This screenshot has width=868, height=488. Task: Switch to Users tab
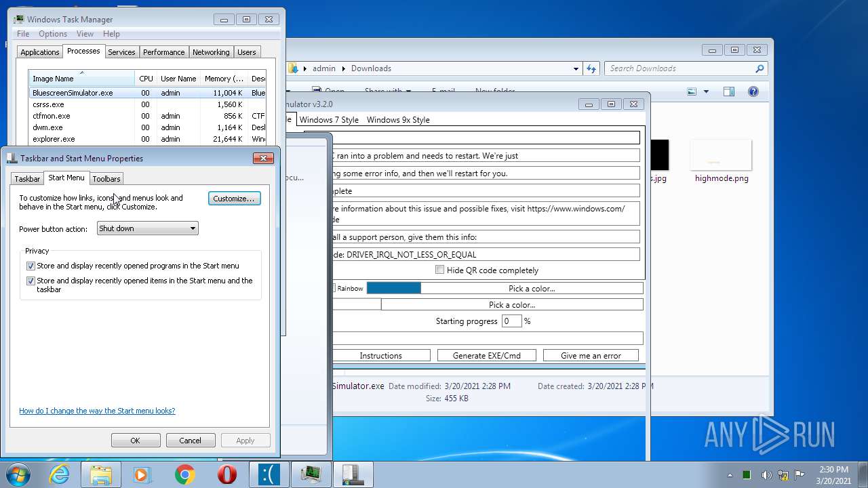coord(247,52)
